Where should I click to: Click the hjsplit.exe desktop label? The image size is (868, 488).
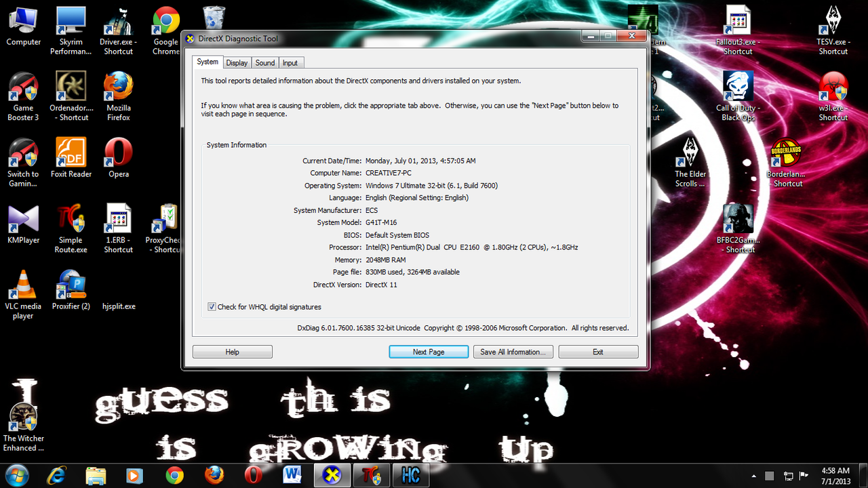tap(119, 306)
